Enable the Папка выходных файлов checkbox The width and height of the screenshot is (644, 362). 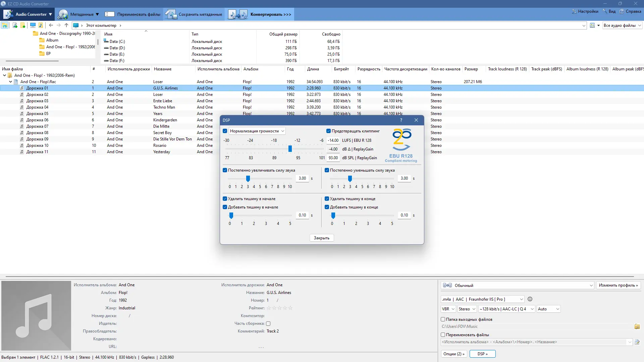pos(443,319)
